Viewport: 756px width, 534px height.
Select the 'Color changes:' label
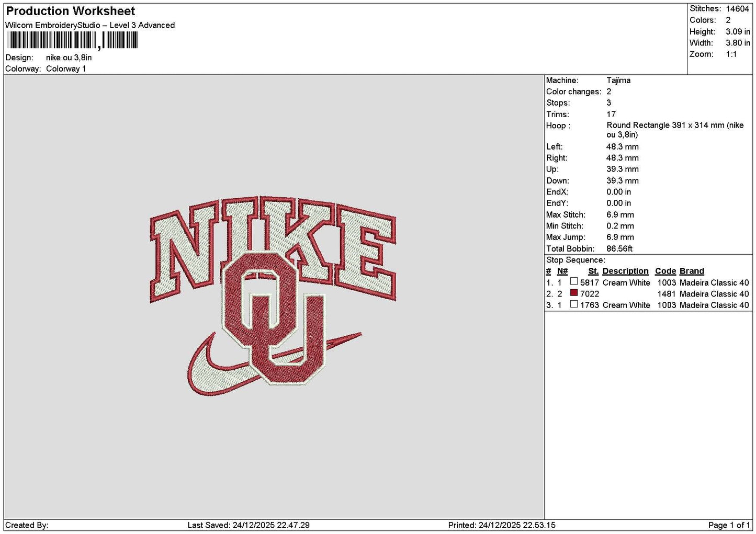[574, 92]
